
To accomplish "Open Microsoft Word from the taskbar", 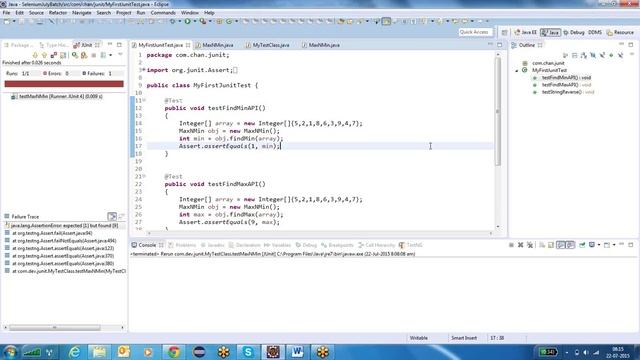I will 297,352.
